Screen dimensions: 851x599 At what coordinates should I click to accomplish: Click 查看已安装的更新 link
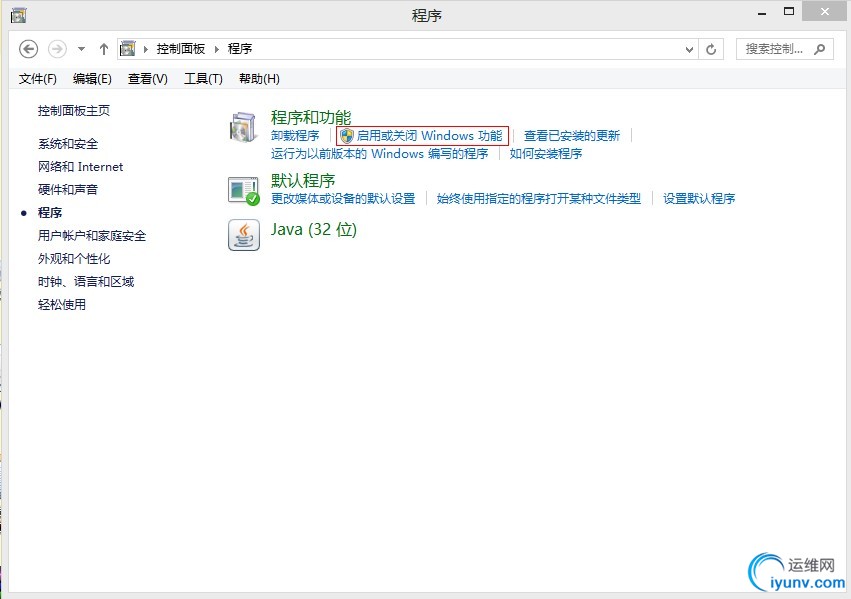pyautogui.click(x=571, y=136)
